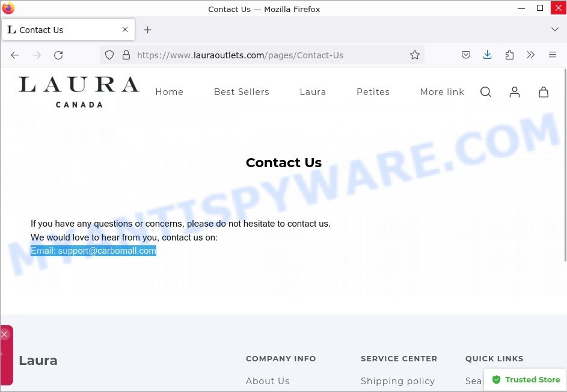Bookmark this page with the star icon
This screenshot has height=392, width=567.
414,55
